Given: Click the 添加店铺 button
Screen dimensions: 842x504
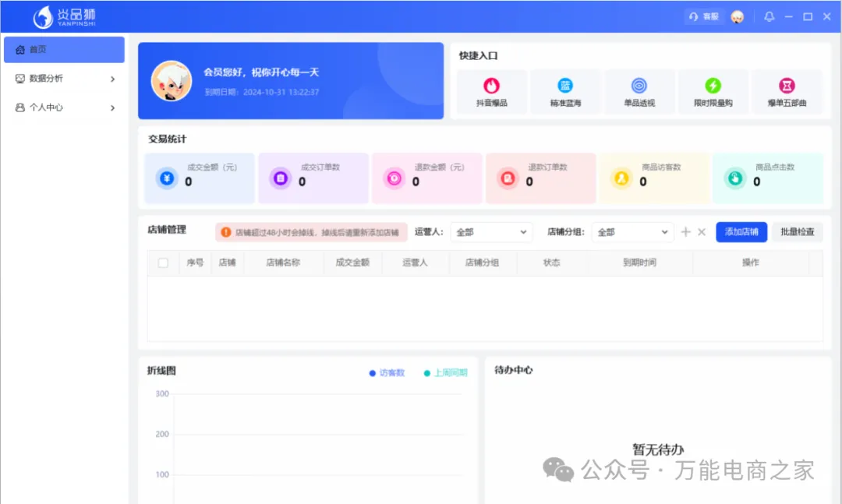Looking at the screenshot, I should [741, 232].
